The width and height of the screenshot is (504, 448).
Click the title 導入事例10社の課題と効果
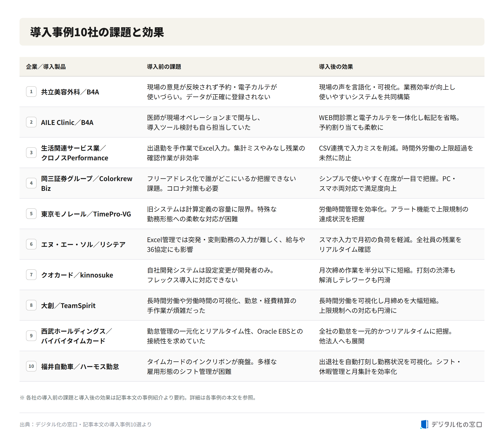(x=97, y=32)
